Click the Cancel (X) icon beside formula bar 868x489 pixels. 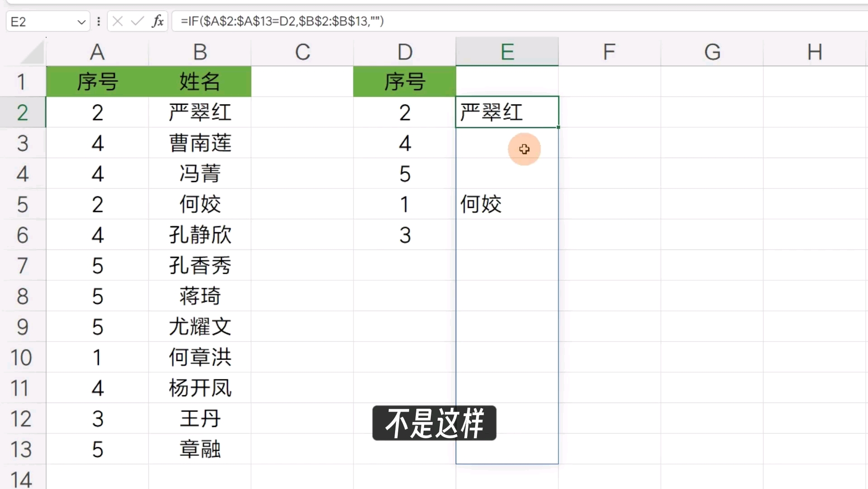(x=117, y=21)
